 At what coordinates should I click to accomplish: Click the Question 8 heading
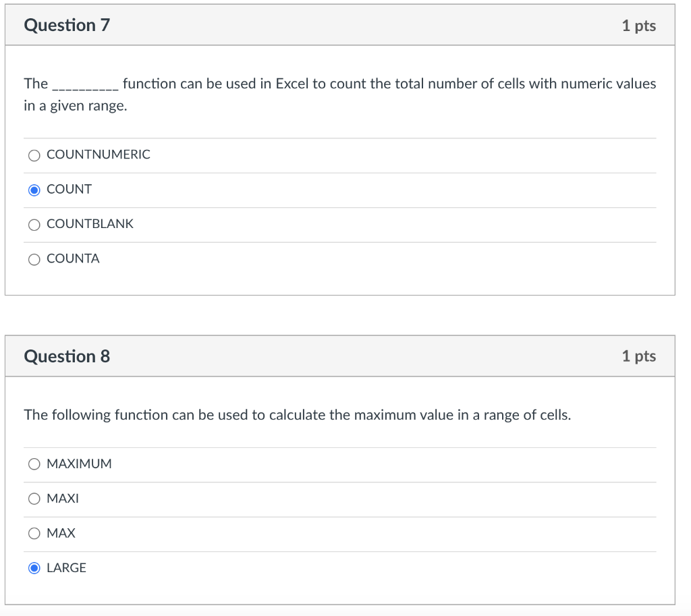click(x=67, y=356)
